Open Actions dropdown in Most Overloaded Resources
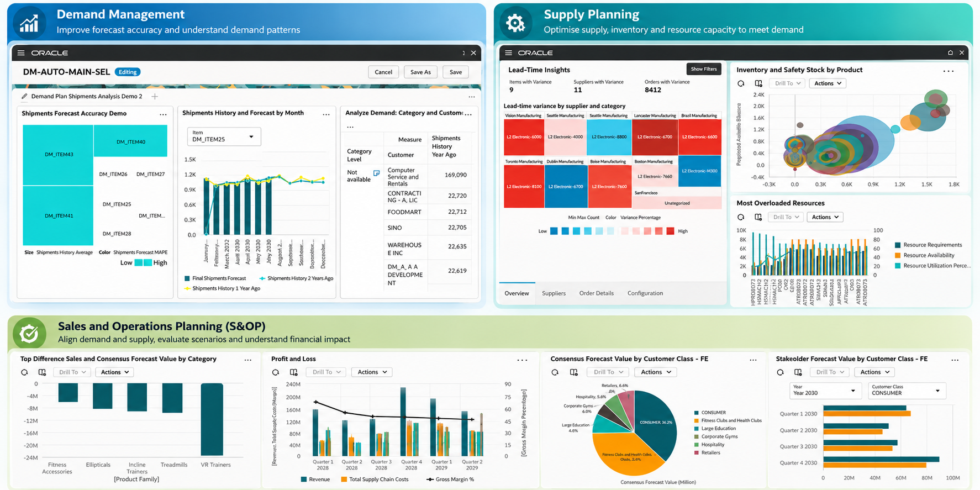The width and height of the screenshot is (980, 490). pyautogui.click(x=825, y=217)
